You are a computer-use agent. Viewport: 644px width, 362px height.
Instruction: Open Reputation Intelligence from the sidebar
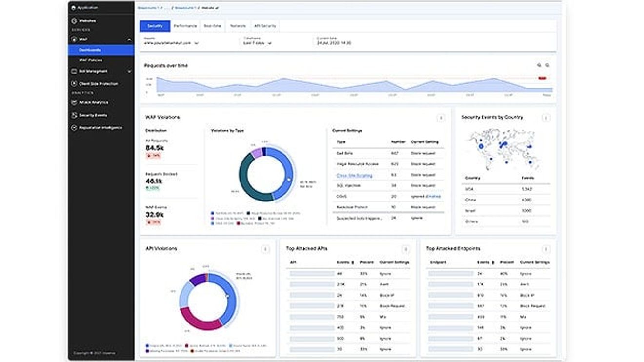click(101, 128)
